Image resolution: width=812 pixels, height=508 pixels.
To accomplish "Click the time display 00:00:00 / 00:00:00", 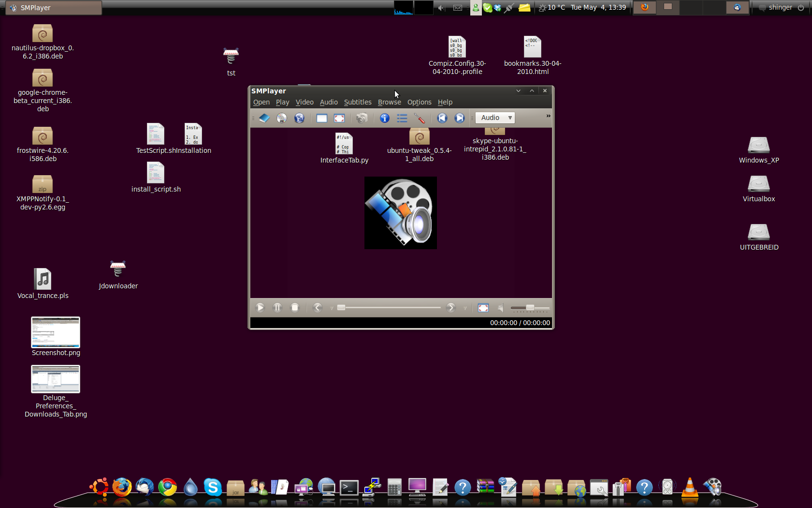I will click(x=520, y=323).
